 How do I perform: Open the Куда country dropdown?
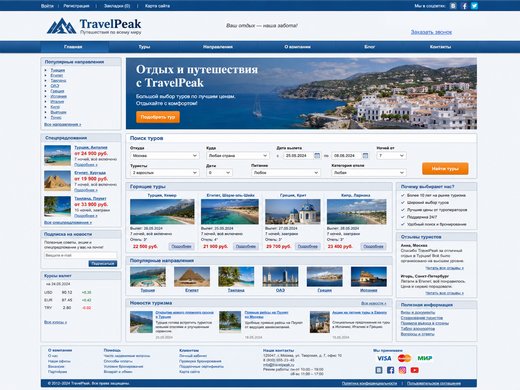[x=237, y=156]
